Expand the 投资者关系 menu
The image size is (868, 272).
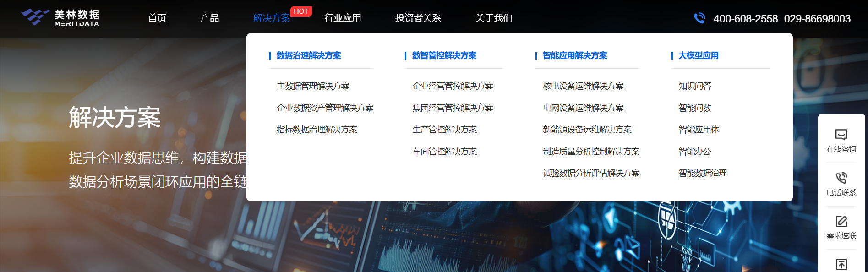point(418,18)
